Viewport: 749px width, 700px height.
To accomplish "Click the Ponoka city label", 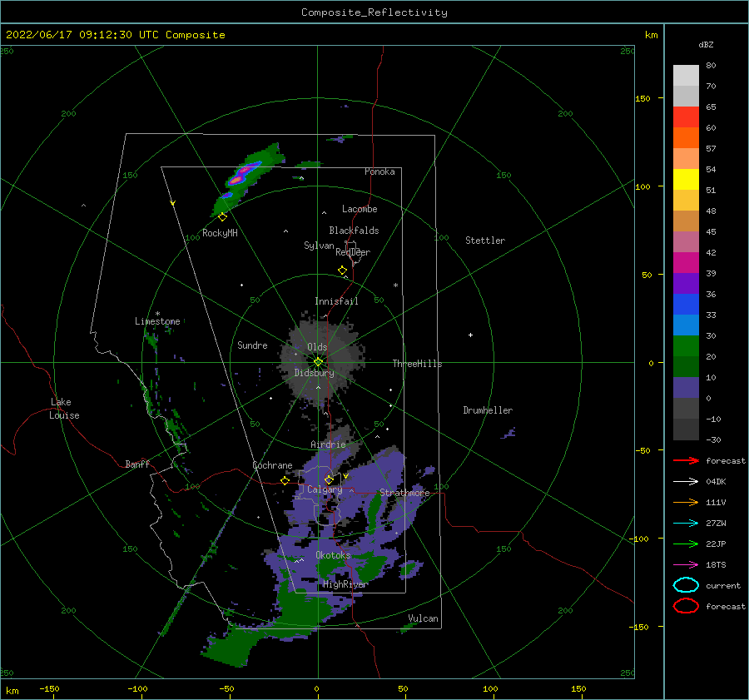I will 379,171.
